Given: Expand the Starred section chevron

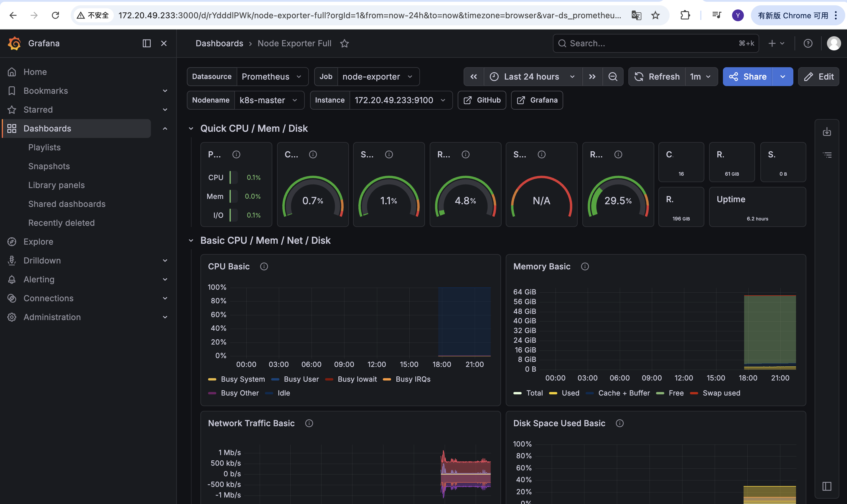Looking at the screenshot, I should click(x=165, y=109).
